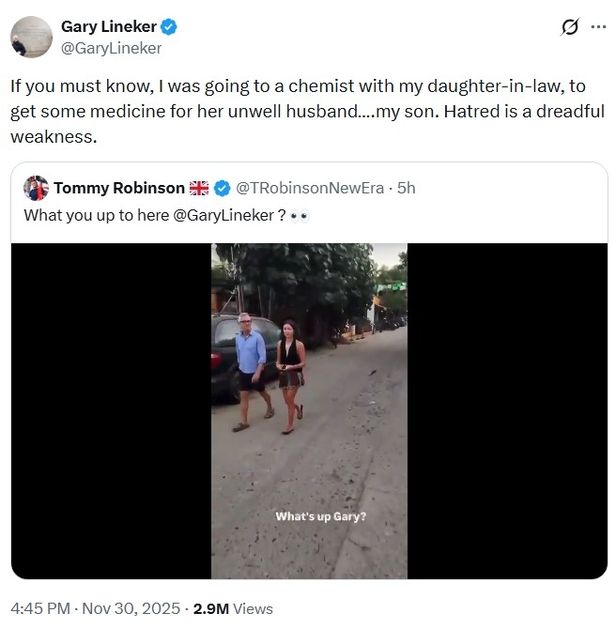Click the @GaryLineker mention in quoted tweet
615x628 pixels.
point(223,215)
